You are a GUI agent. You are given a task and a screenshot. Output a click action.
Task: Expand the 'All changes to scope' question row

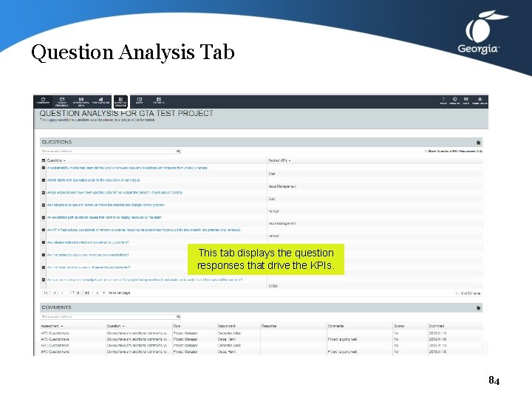coord(44,205)
